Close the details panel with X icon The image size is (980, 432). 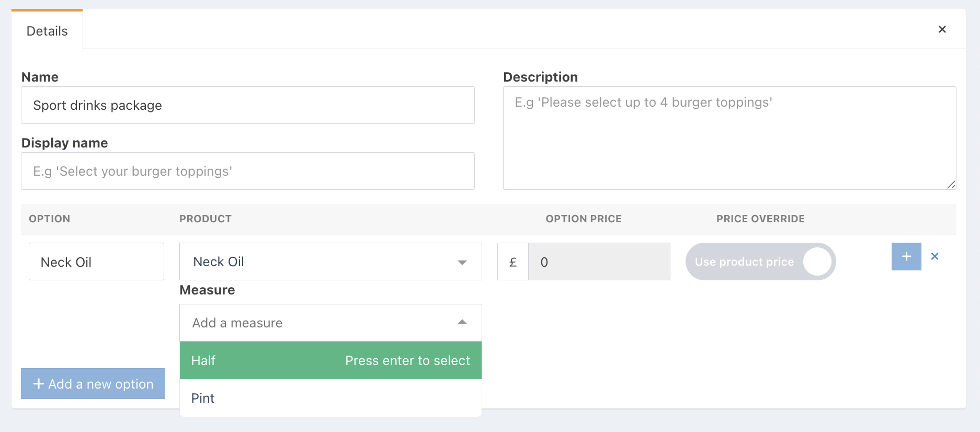[x=942, y=29]
